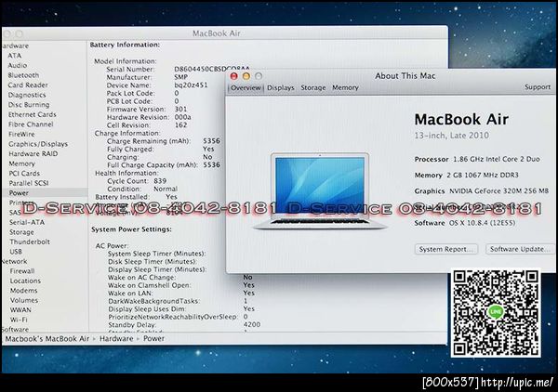Click the Battery Information heading
The width and height of the screenshot is (558, 392).
125,45
